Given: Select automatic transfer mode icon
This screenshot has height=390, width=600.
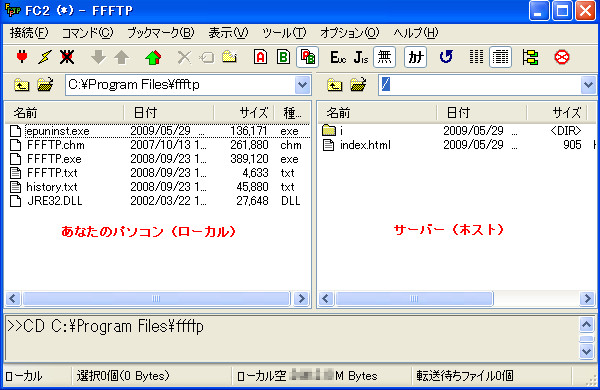Looking at the screenshot, I should (308, 57).
